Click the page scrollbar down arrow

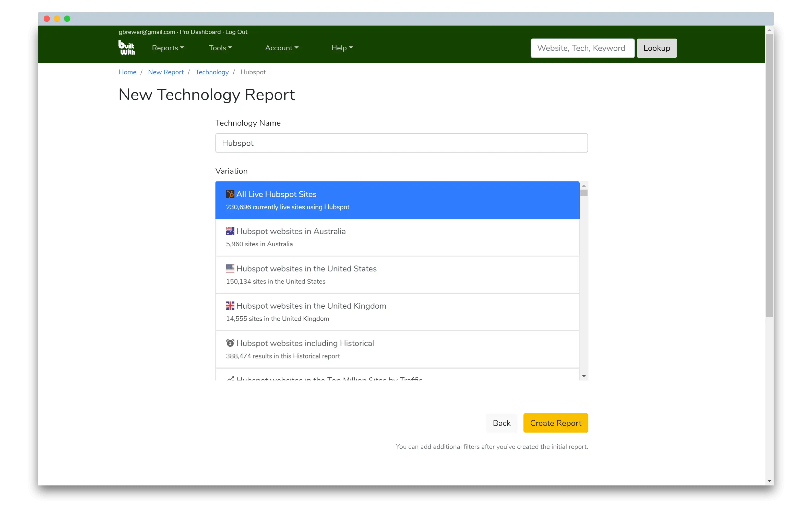[x=769, y=481]
